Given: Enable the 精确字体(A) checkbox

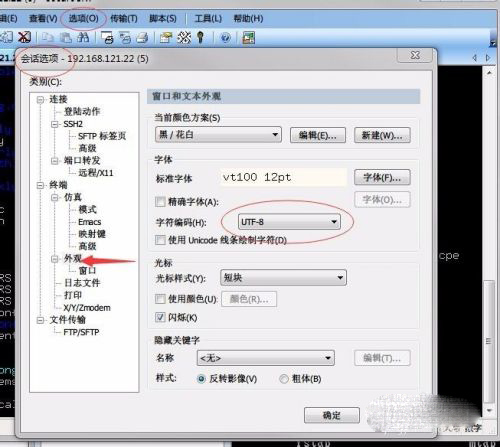Looking at the screenshot, I should [x=160, y=202].
